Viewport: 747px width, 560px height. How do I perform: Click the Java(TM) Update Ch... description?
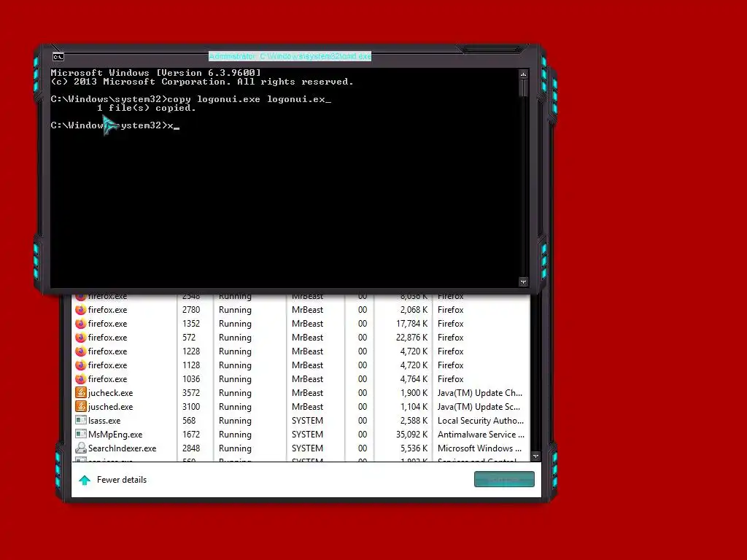tap(480, 393)
